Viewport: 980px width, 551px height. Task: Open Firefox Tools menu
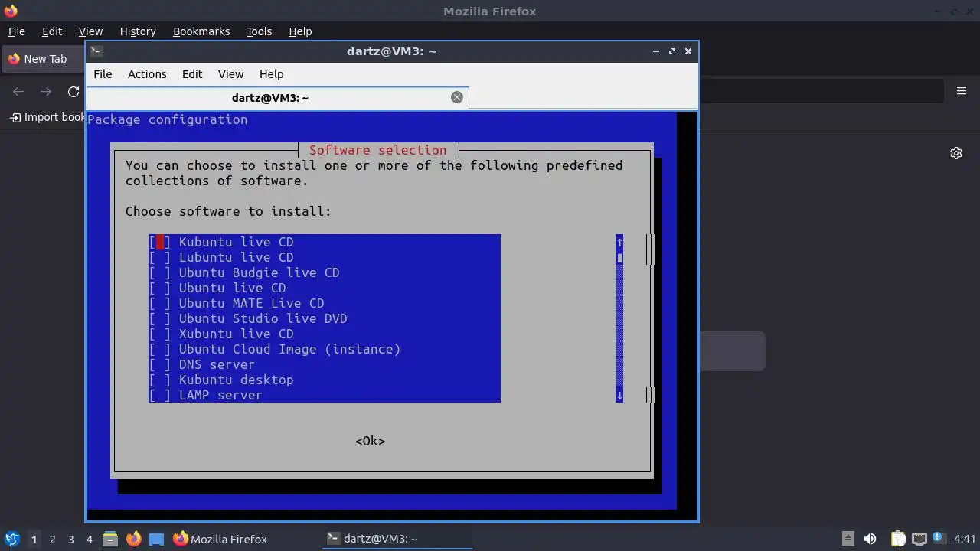click(259, 31)
